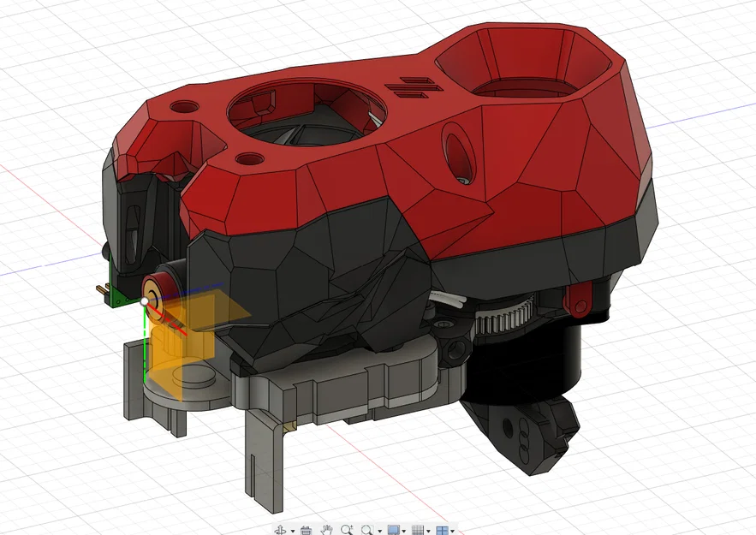Screen dimensions: 756x535
Task: Click the silver gear on the model
Action: click(503, 315)
